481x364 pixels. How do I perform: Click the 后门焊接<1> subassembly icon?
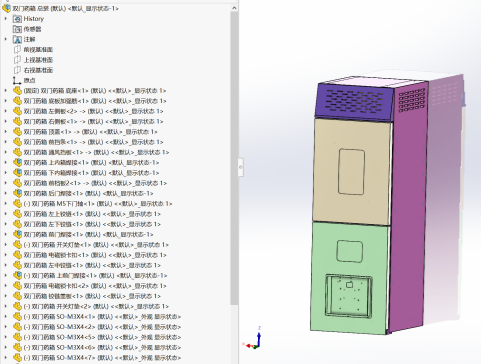(17, 193)
